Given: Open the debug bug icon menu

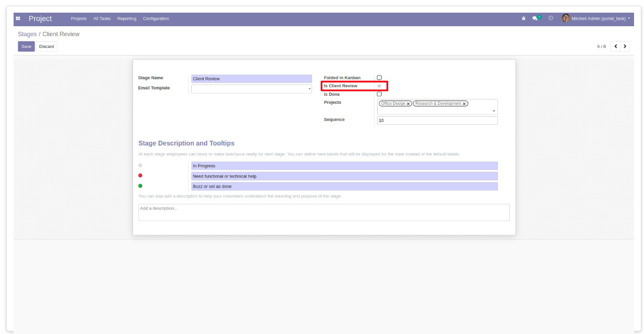Looking at the screenshot, I should [x=523, y=19].
